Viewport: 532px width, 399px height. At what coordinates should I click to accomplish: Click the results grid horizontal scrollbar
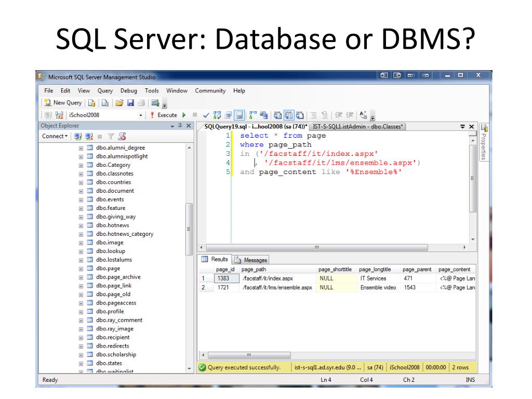point(249,355)
